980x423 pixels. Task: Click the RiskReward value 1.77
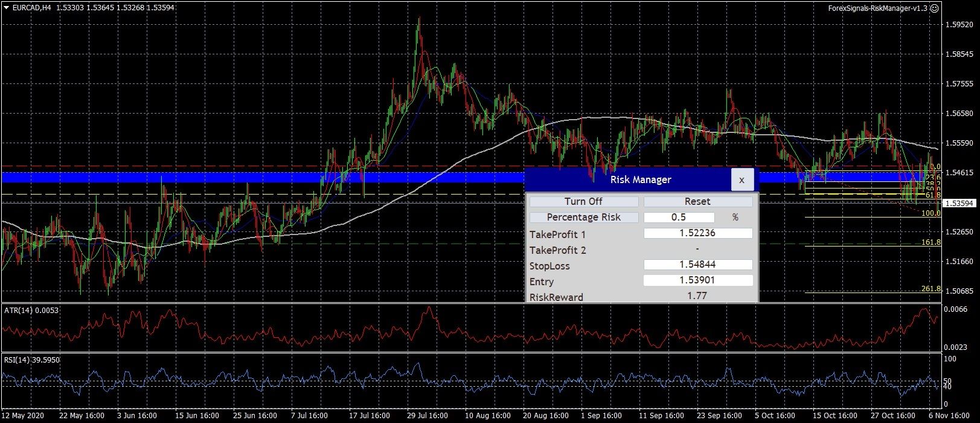(697, 295)
